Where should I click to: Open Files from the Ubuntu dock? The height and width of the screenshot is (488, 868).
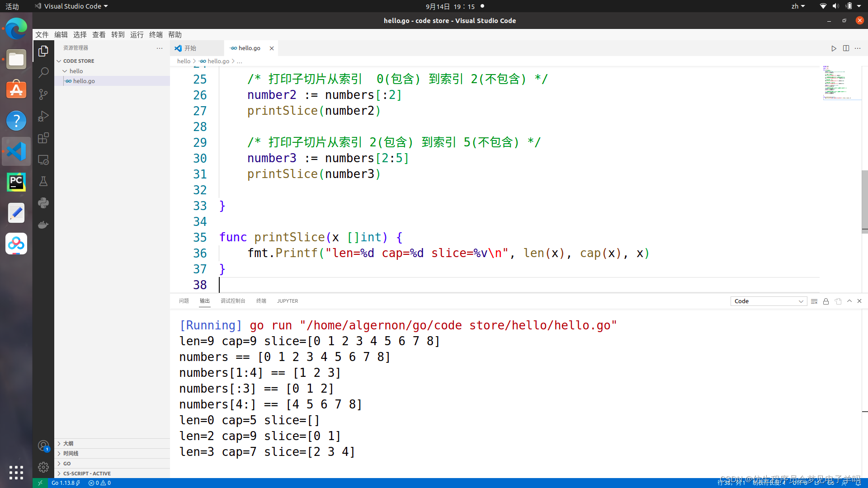pos(16,59)
